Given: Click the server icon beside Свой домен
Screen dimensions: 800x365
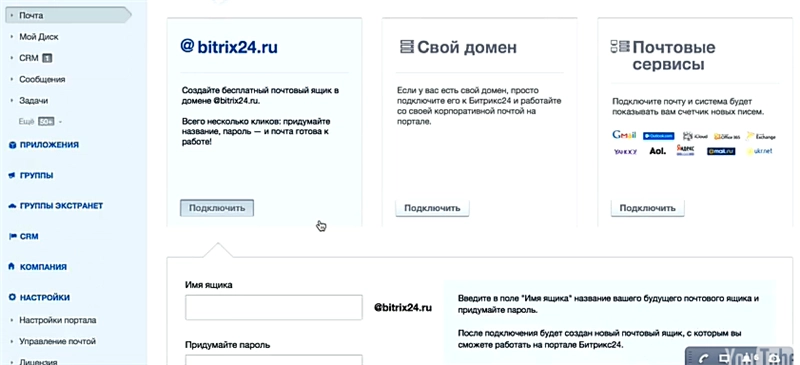Looking at the screenshot, I should pos(407,47).
